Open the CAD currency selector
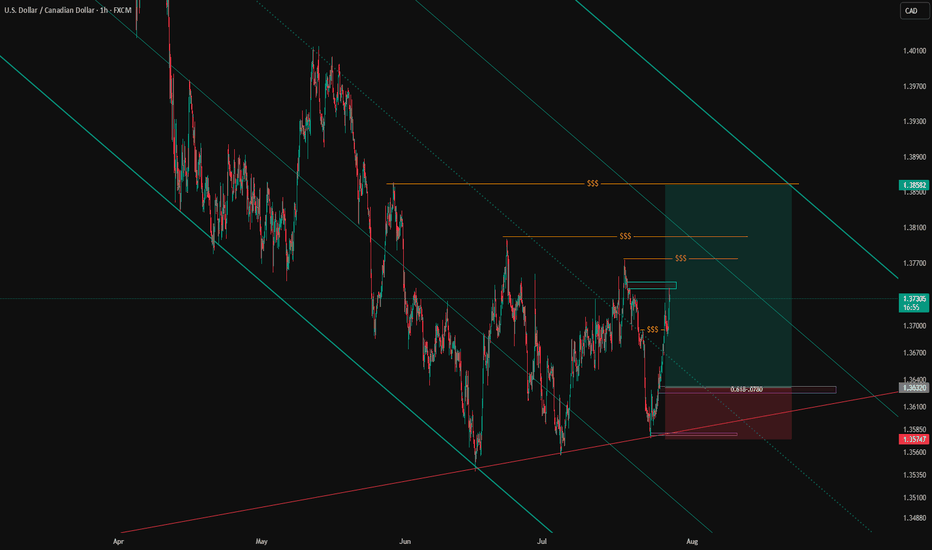The width and height of the screenshot is (932, 550). click(x=912, y=11)
